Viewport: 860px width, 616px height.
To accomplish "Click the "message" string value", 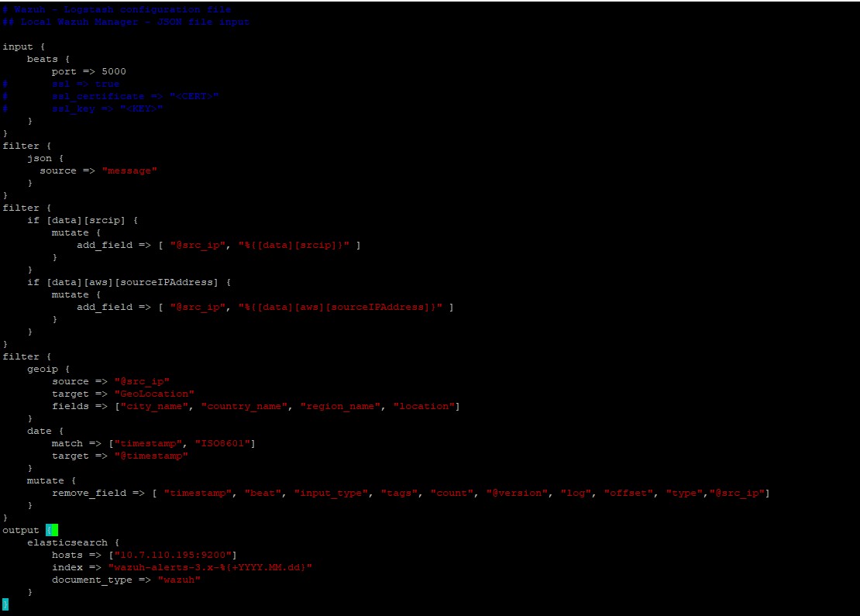I will pos(129,170).
